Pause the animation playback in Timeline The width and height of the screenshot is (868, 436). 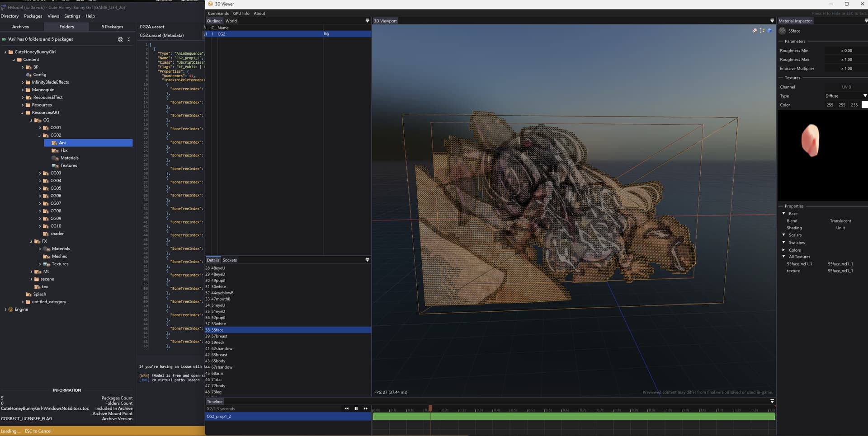356,408
